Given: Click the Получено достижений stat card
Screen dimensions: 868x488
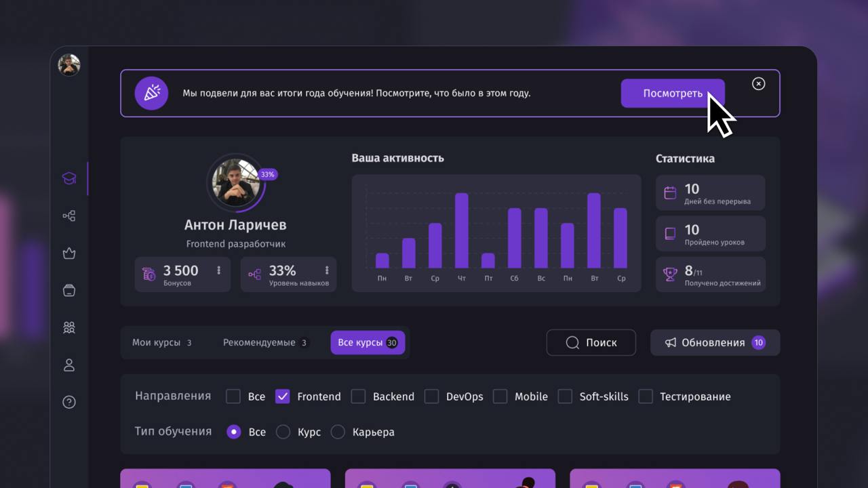Looking at the screenshot, I should click(711, 274).
